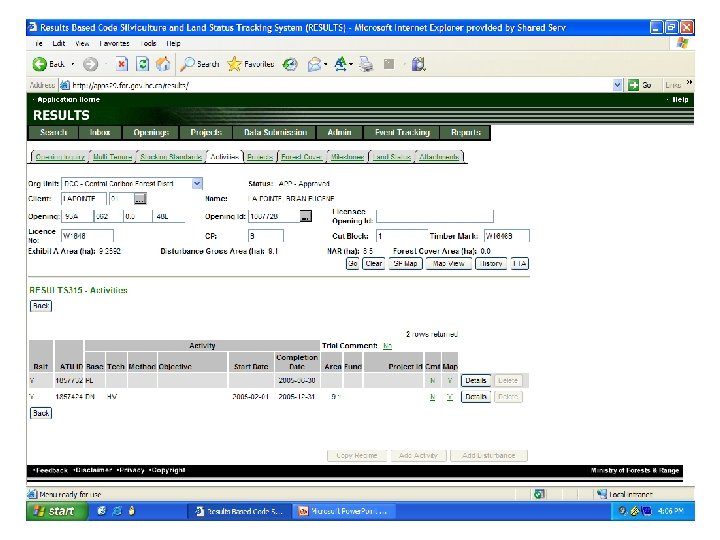Click into the Timber Mark field
The image size is (720, 540).
pyautogui.click(x=506, y=236)
